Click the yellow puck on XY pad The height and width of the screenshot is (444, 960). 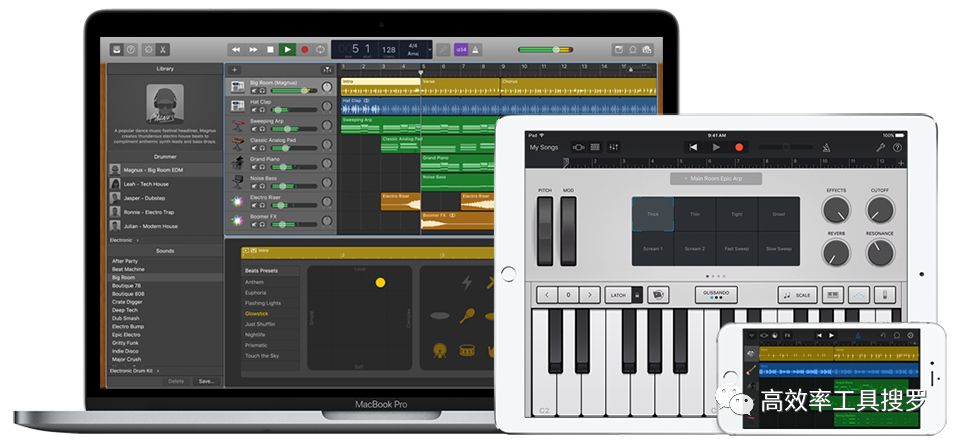click(380, 282)
